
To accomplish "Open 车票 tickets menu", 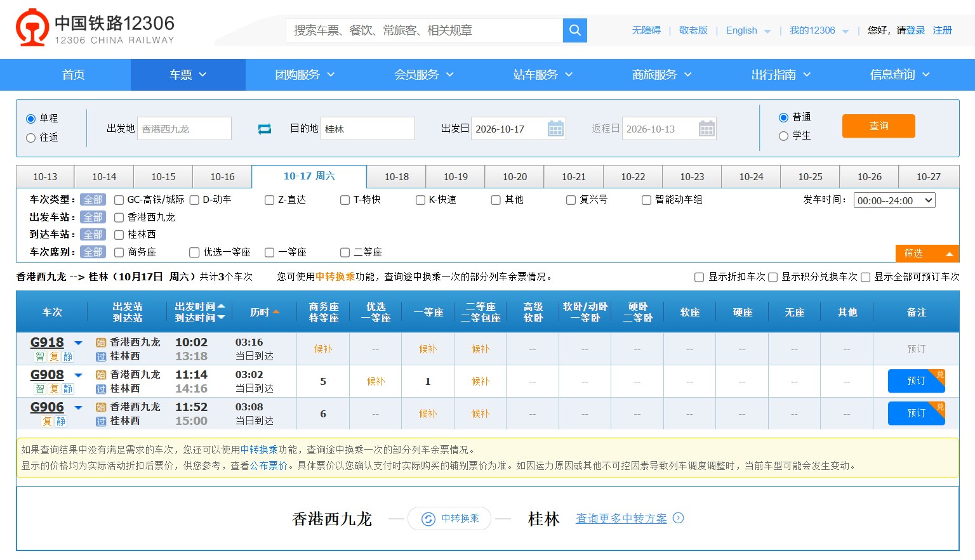I will [188, 75].
